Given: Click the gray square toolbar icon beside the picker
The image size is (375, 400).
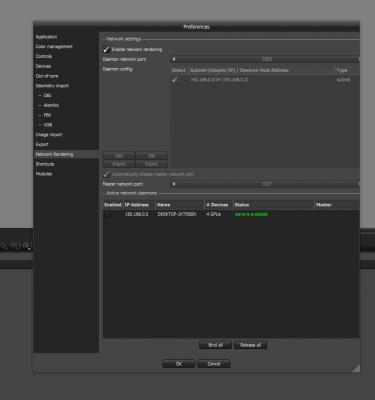Looking at the screenshot, I should coord(14,246).
